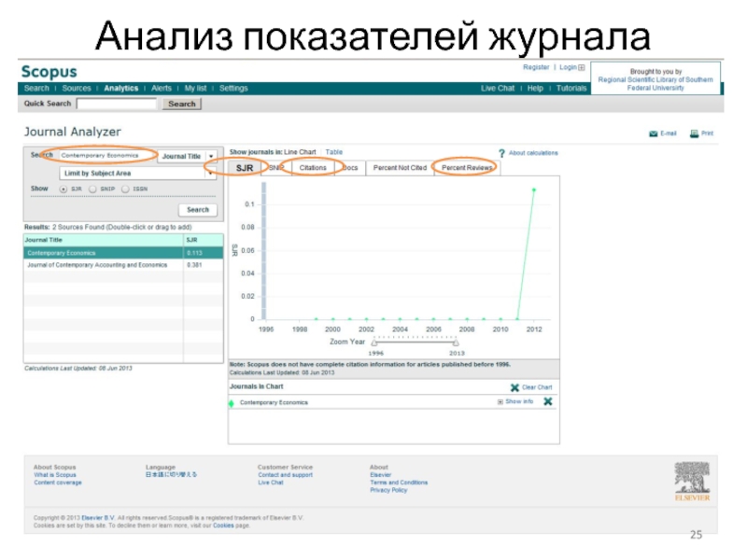This screenshot has width=747, height=560.
Task: Click the Tutorials link
Action: pos(571,88)
